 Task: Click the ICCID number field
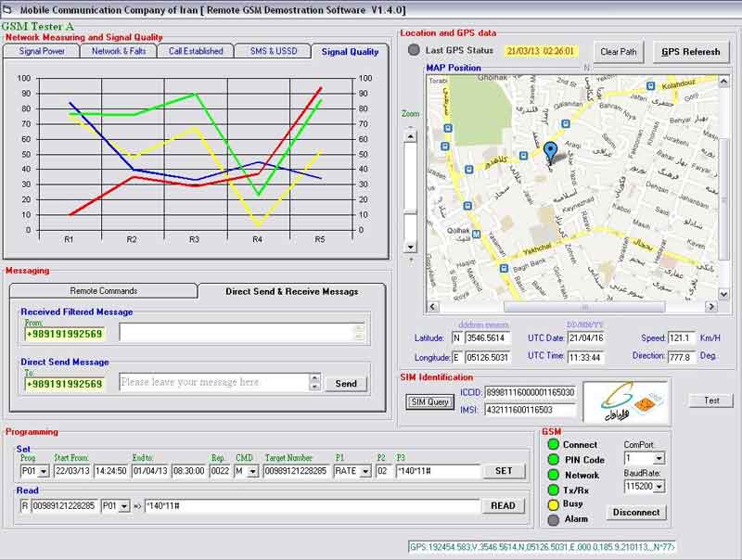pos(530,392)
